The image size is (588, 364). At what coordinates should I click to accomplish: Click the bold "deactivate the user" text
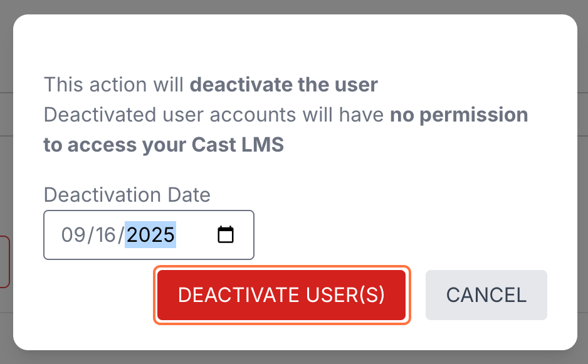[x=283, y=85]
